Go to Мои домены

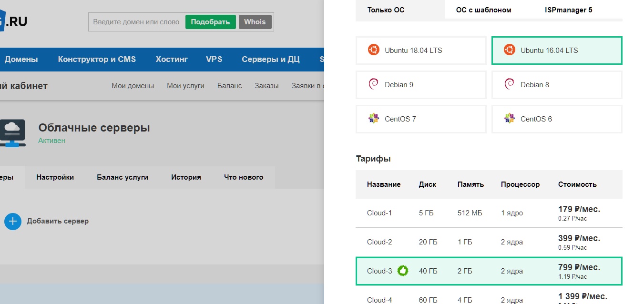point(133,86)
